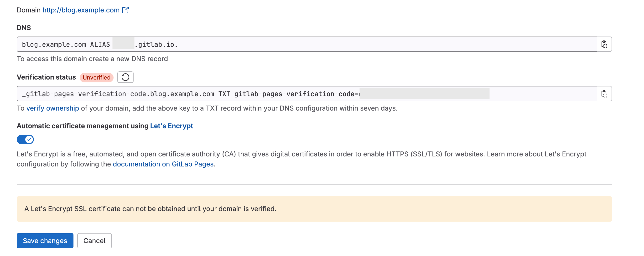Copy the DNS ALIAS record to clipboard
This screenshot has height=256, width=644.
604,44
